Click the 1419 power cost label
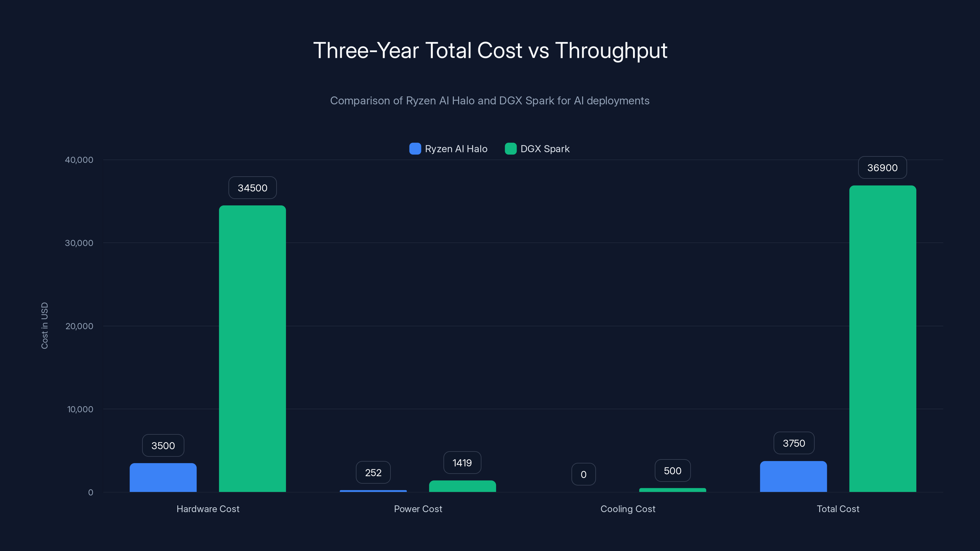This screenshot has width=980, height=551. click(462, 463)
